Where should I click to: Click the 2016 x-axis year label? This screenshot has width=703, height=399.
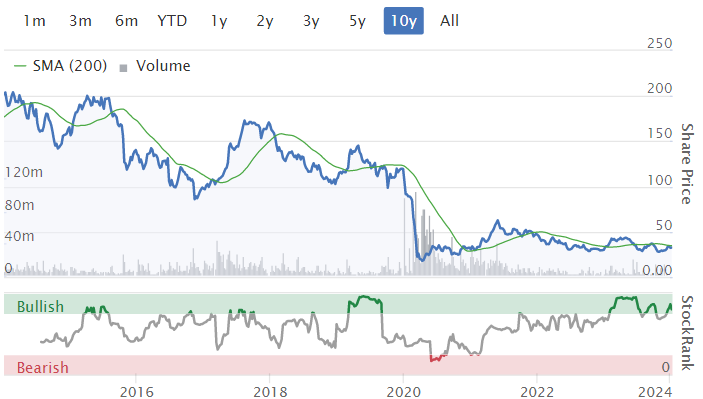pos(137,392)
